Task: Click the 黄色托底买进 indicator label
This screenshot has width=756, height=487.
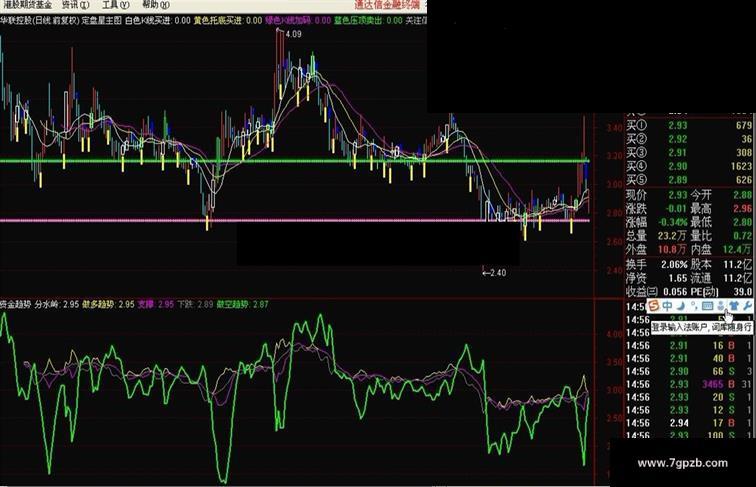Action: point(218,20)
